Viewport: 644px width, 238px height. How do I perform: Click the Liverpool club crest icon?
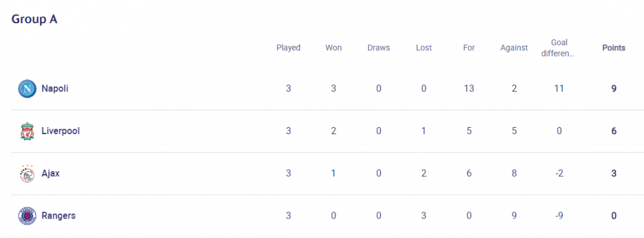pos(27,131)
